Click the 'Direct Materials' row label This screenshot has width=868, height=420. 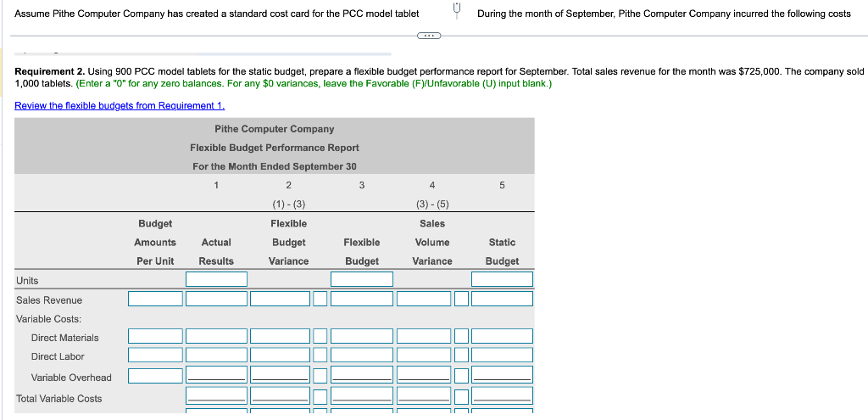[x=64, y=338]
